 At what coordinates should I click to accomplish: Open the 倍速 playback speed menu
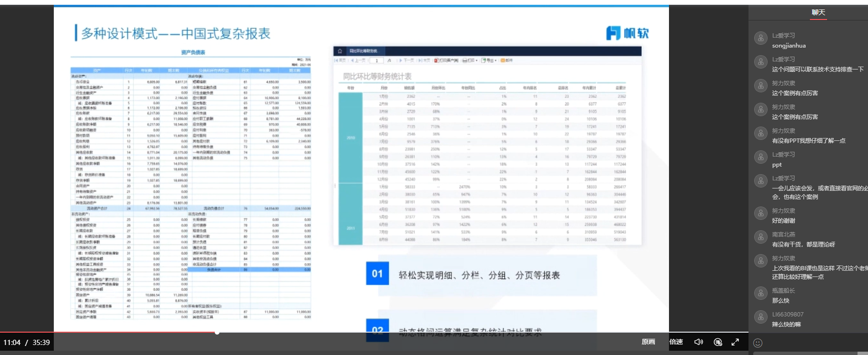pyautogui.click(x=676, y=342)
